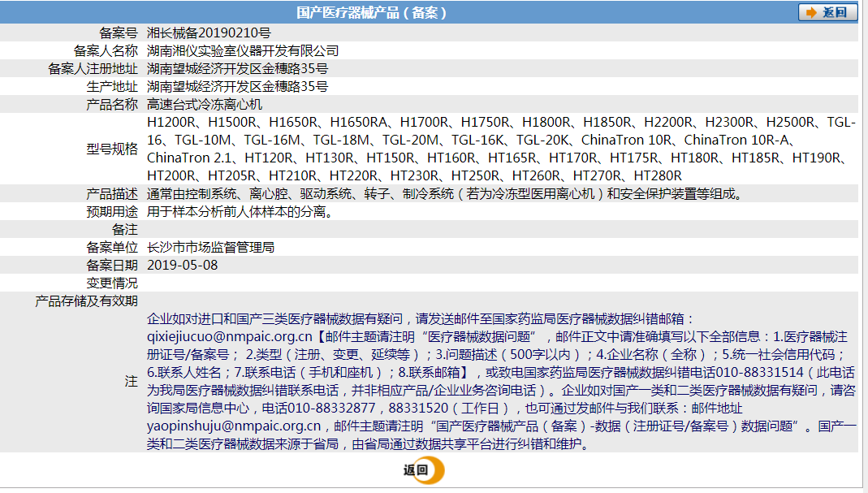Click the 产品名称 field label
868x493 pixels.
[112, 103]
